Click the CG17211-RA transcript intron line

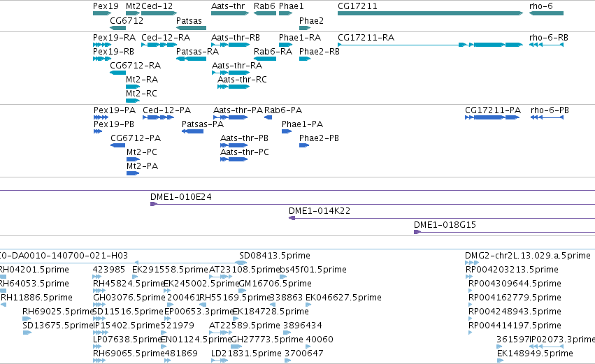pos(399,45)
